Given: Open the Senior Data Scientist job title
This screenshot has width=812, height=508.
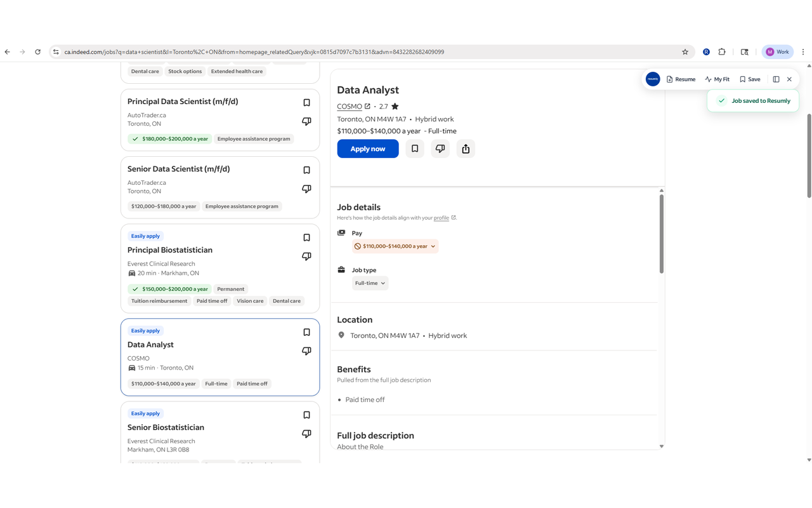Looking at the screenshot, I should pos(178,169).
